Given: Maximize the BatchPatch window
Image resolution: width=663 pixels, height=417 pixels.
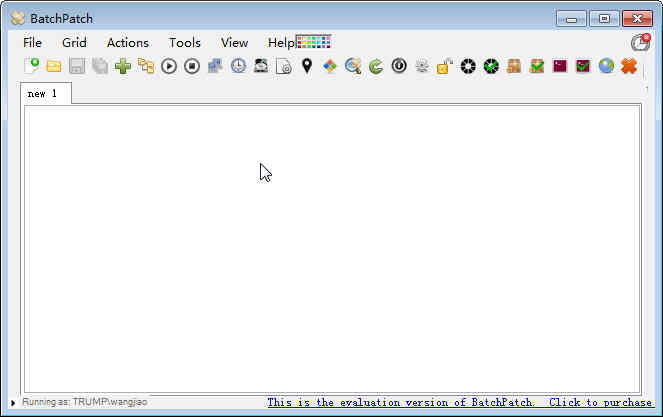Looking at the screenshot, I should pyautogui.click(x=604, y=19).
